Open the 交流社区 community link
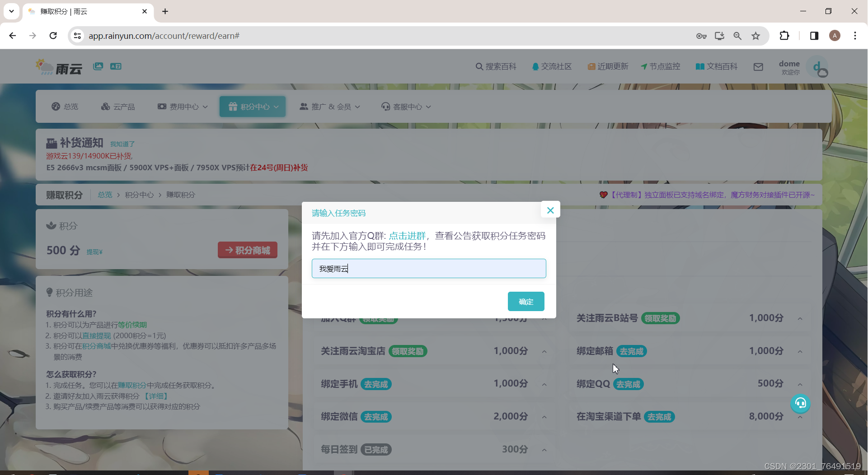The image size is (868, 475). (552, 66)
